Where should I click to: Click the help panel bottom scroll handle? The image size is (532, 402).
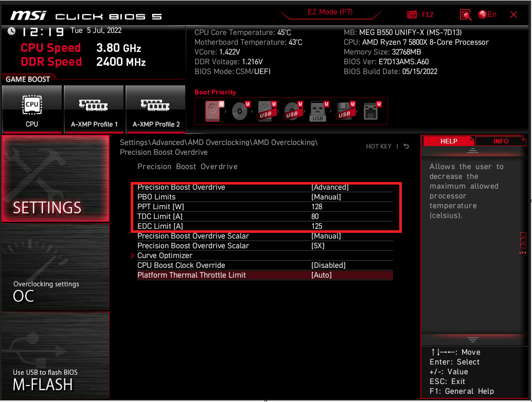[473, 339]
